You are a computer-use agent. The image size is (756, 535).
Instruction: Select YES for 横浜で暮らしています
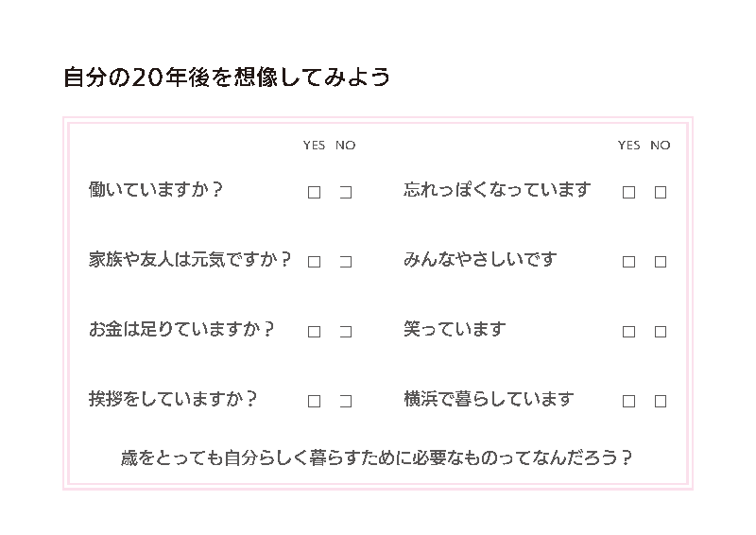point(628,401)
